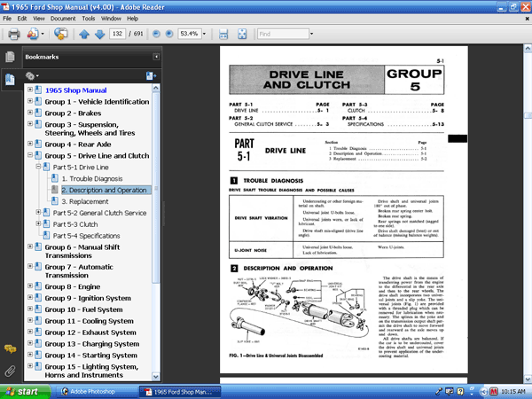Go to next page arrow
532x399 pixels.
(x=99, y=34)
